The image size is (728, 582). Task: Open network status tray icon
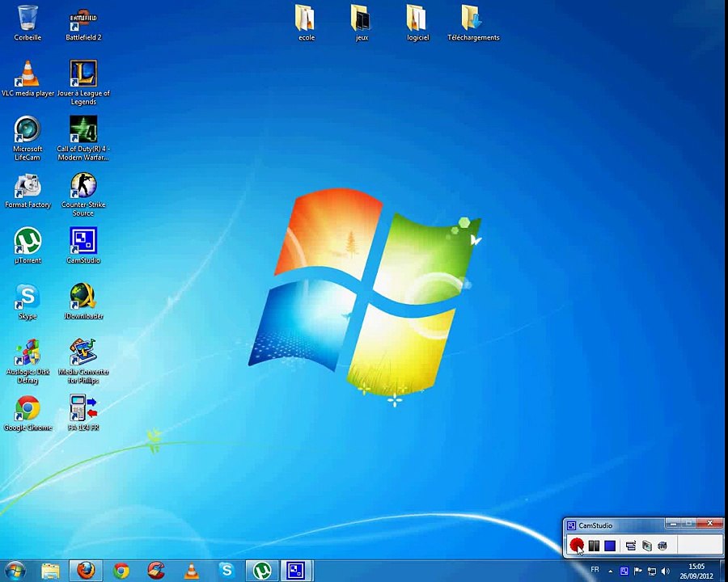[652, 571]
